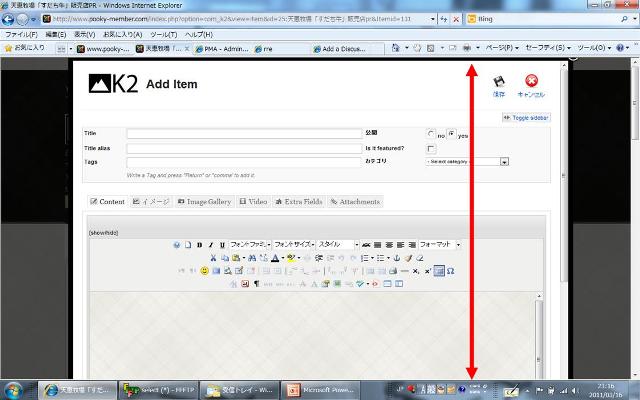
Task: Click the editor Help icon
Action: tap(176, 245)
